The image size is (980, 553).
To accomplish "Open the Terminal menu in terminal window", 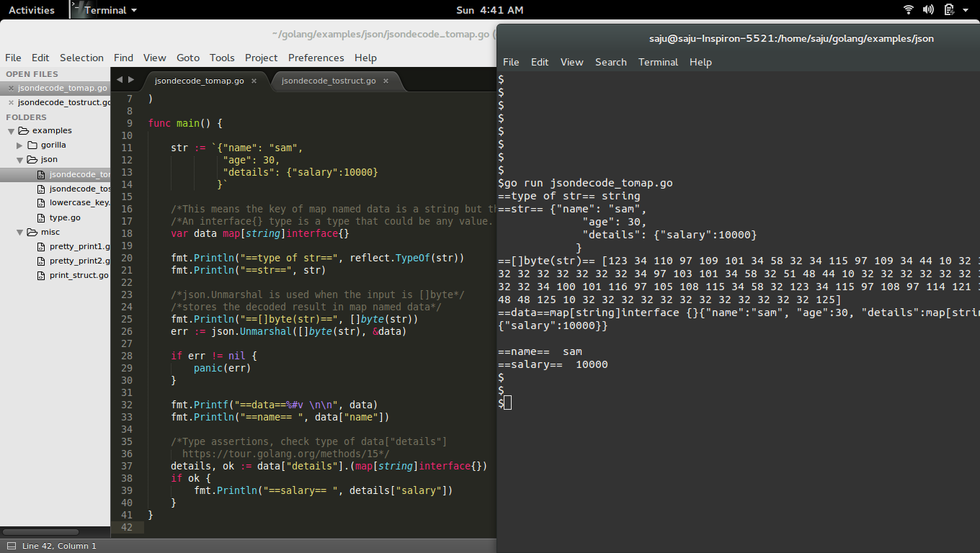I will pos(658,62).
